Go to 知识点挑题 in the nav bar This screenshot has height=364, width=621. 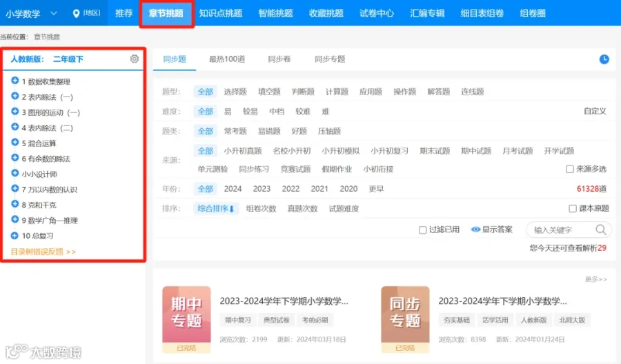[x=221, y=14]
